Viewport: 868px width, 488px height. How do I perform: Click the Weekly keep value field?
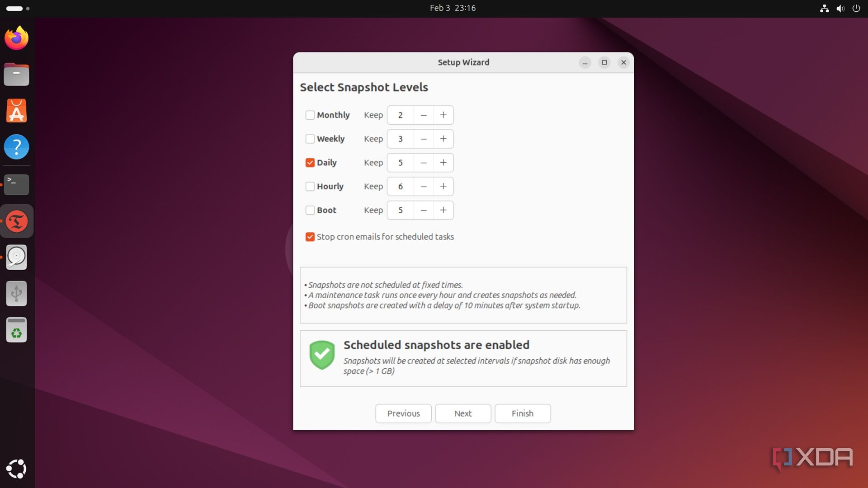pyautogui.click(x=401, y=139)
